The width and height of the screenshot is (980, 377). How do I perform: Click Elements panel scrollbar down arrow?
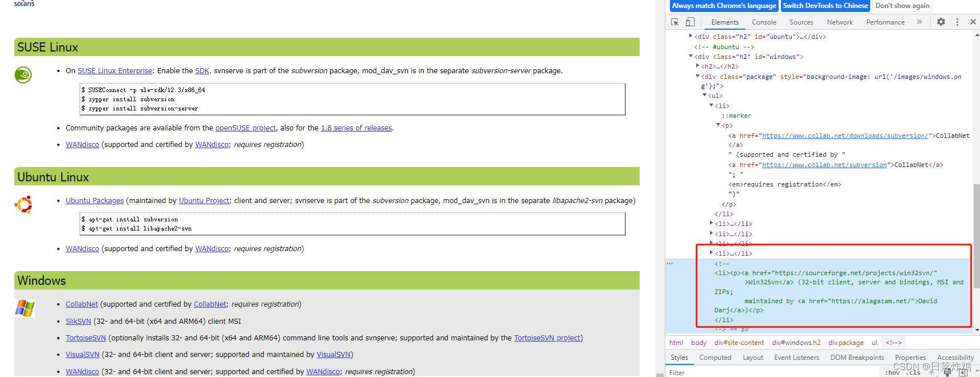pyautogui.click(x=977, y=330)
